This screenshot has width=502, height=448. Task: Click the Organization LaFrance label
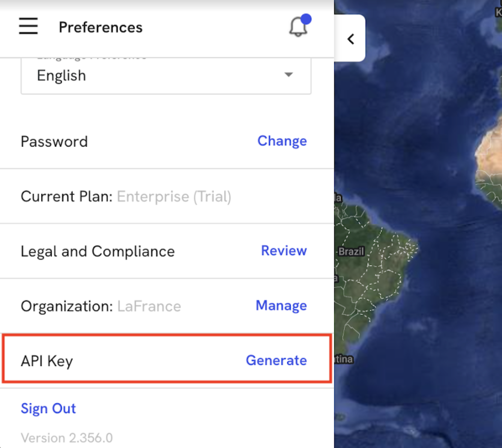[x=101, y=306]
